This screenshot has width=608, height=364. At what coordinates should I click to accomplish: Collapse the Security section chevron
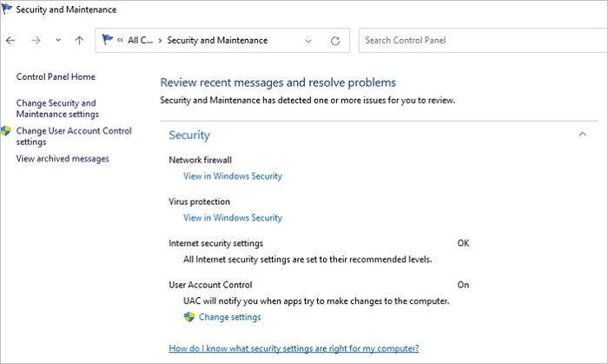[x=583, y=134]
